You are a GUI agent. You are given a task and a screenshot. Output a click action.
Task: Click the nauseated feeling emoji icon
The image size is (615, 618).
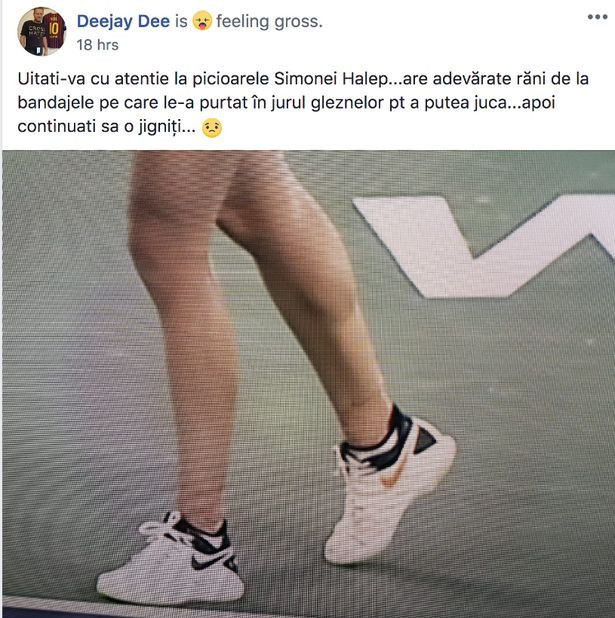pos(202,21)
